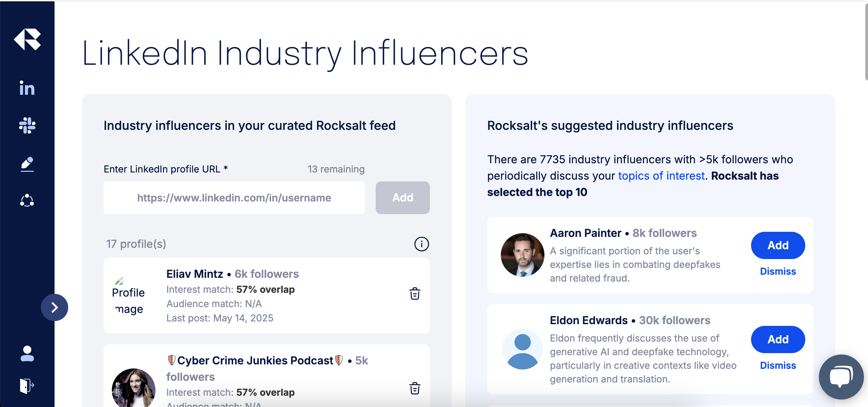Dismiss Aaron Painter suggestion
868x407 pixels.
click(778, 271)
